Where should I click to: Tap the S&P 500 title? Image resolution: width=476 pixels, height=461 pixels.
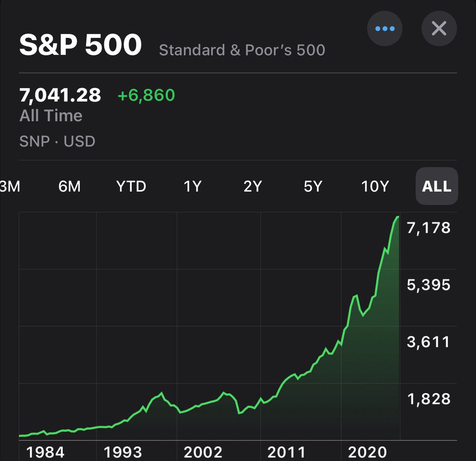point(81,44)
